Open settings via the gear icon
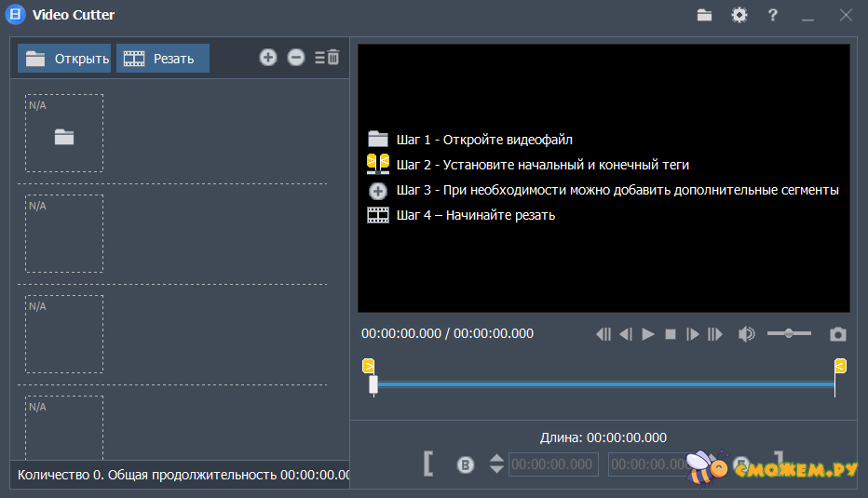The width and height of the screenshot is (868, 498). pos(739,15)
